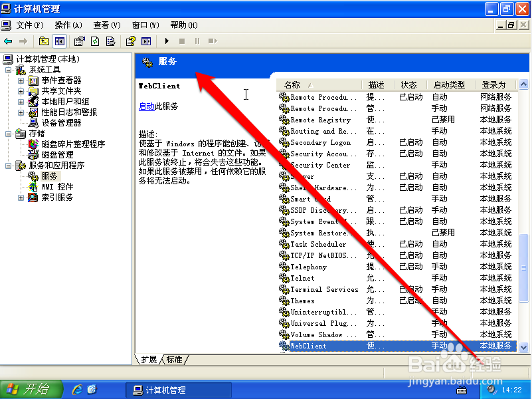Viewport: 532px width, 399px height.
Task: Switch to the 扩展 tab
Action: point(149,360)
